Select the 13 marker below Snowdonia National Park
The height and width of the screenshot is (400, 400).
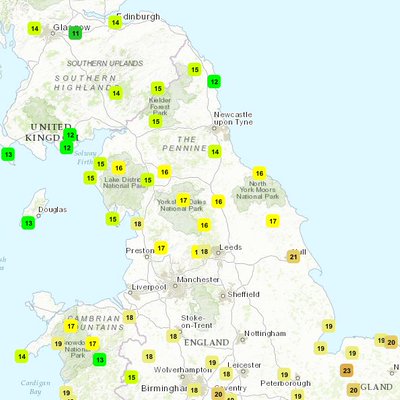pyautogui.click(x=100, y=360)
